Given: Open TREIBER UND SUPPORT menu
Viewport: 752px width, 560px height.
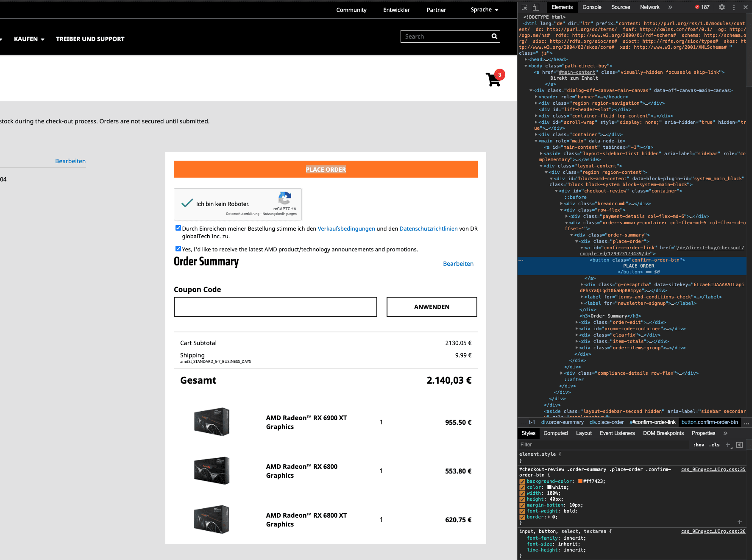Looking at the screenshot, I should click(x=90, y=39).
